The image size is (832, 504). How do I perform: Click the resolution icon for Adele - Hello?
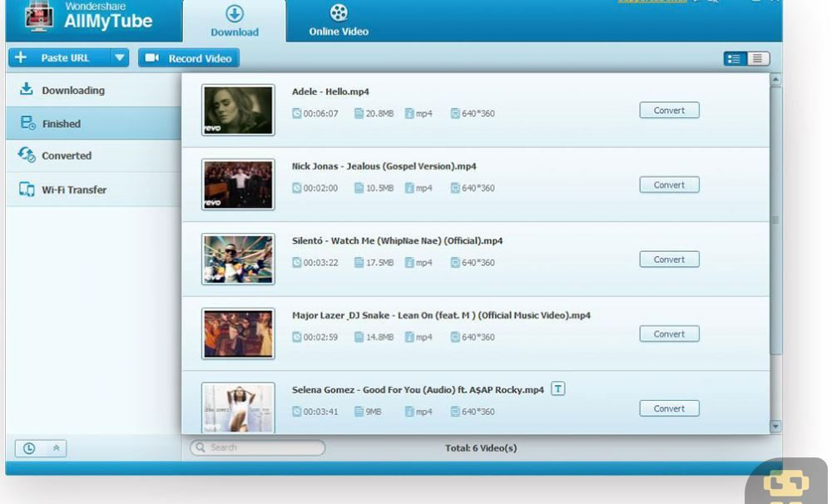pyautogui.click(x=455, y=113)
